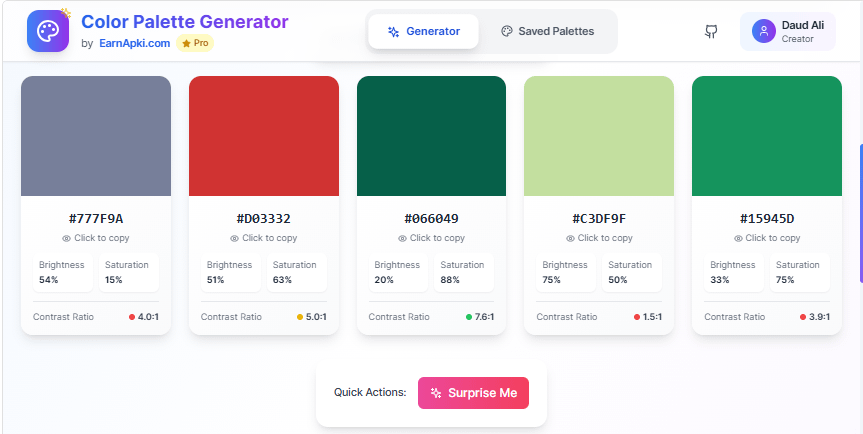The width and height of the screenshot is (863, 434).
Task: Click the sparkle icon in the Generator tab
Action: click(x=394, y=31)
